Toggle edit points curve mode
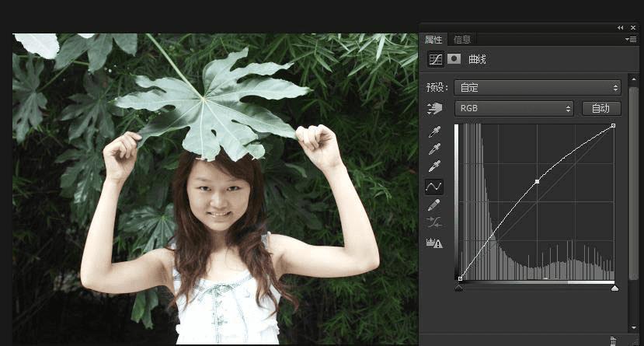Image resolution: width=644 pixels, height=346 pixels. pyautogui.click(x=435, y=187)
